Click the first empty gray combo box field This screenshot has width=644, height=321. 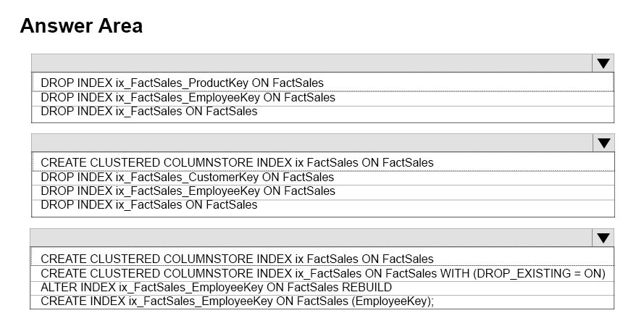click(x=311, y=63)
